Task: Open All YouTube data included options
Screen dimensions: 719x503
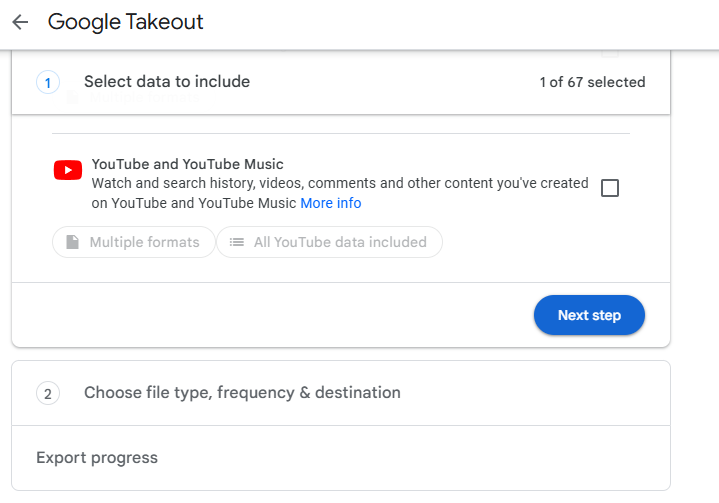Action: pos(329,242)
